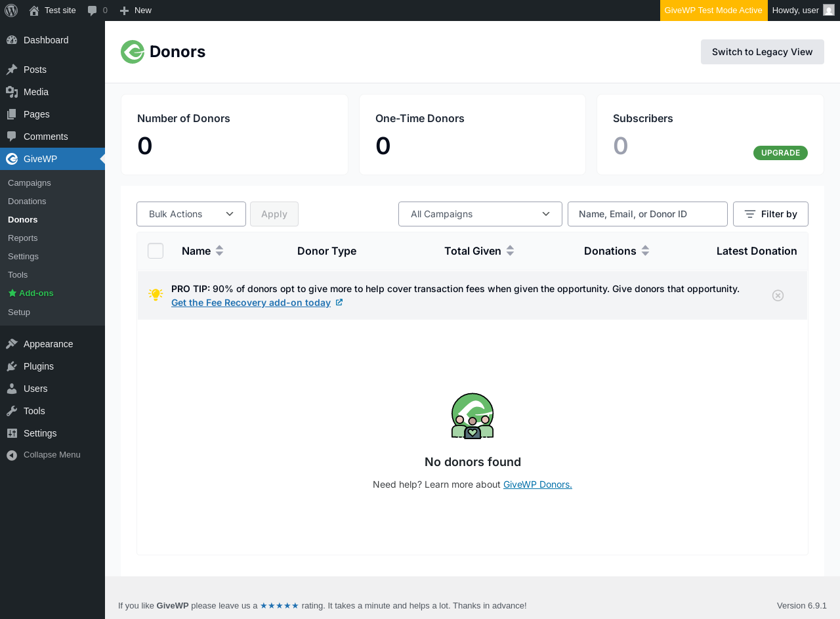Click the green star beside Add-ons
The width and height of the screenshot is (840, 619).
[12, 293]
